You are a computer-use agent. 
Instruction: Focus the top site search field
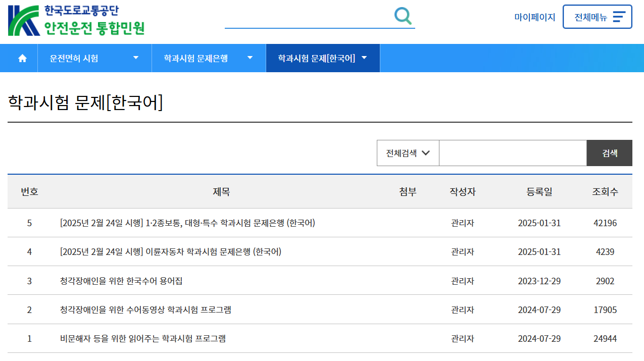tap(308, 17)
